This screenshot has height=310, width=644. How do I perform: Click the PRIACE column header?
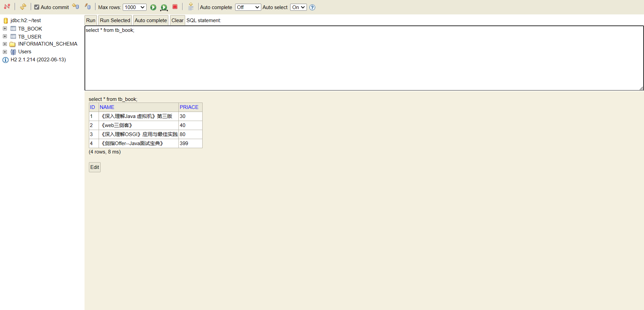tap(189, 107)
